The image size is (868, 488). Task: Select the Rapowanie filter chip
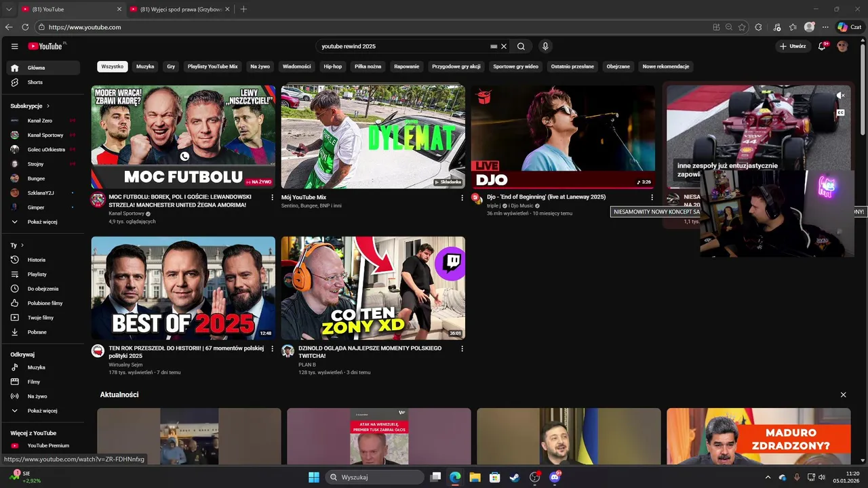coord(407,66)
